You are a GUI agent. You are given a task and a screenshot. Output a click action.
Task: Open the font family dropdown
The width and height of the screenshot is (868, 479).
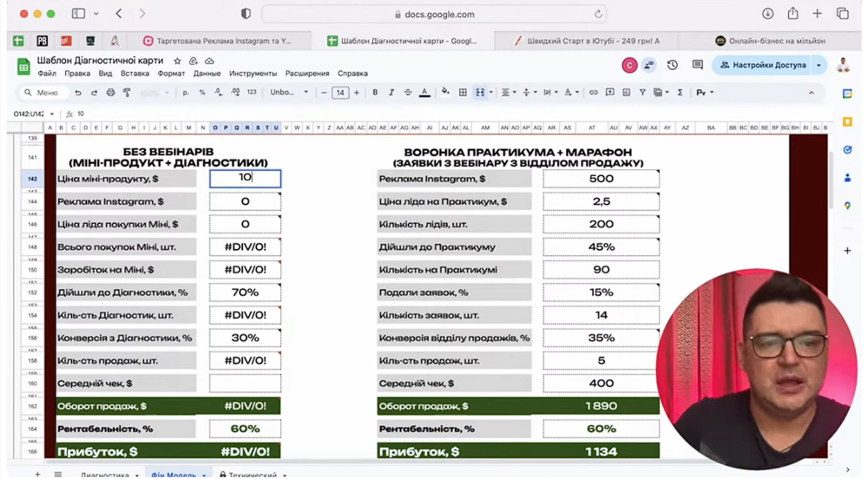point(288,93)
